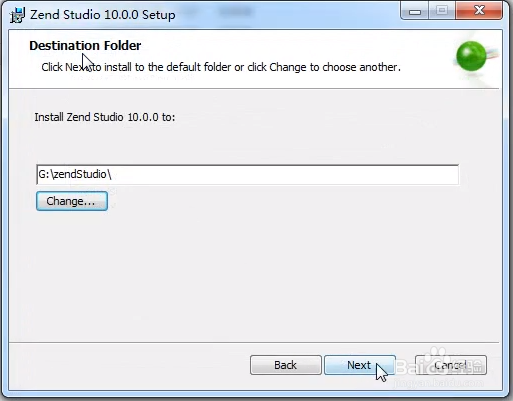This screenshot has width=513, height=401.
Task: Go Back to the previous setup step
Action: pos(286,365)
